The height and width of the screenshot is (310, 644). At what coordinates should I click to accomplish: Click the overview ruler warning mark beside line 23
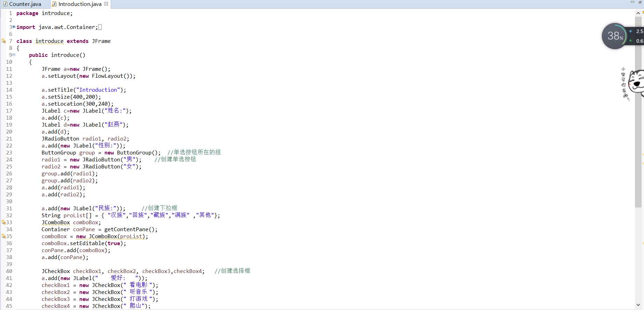[643, 154]
